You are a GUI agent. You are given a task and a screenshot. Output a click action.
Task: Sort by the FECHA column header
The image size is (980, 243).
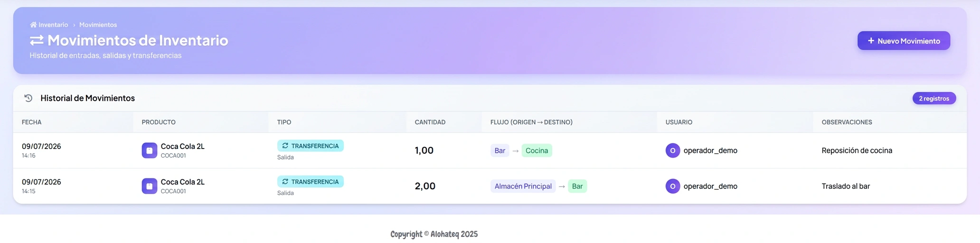tap(32, 122)
